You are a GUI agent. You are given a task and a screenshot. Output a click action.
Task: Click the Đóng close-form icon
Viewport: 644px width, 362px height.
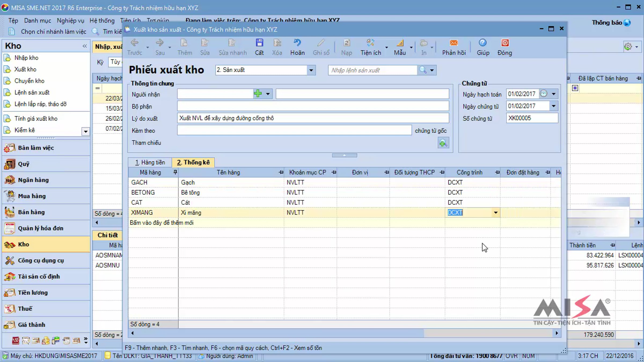(505, 43)
